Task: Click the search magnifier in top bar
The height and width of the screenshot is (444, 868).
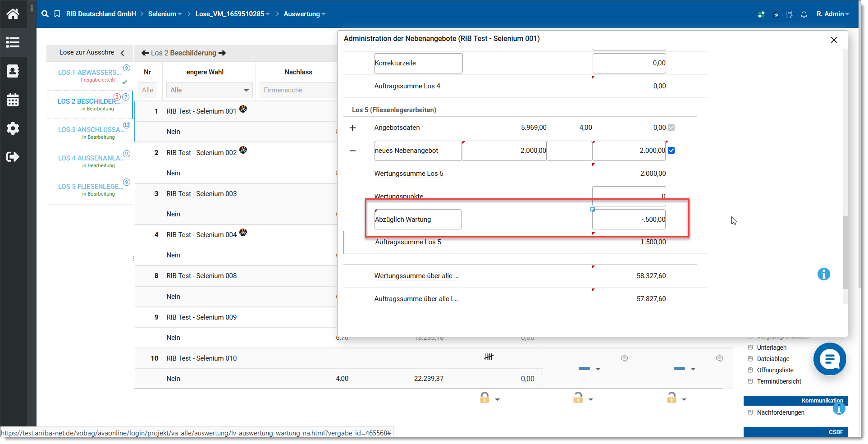Action: point(45,14)
